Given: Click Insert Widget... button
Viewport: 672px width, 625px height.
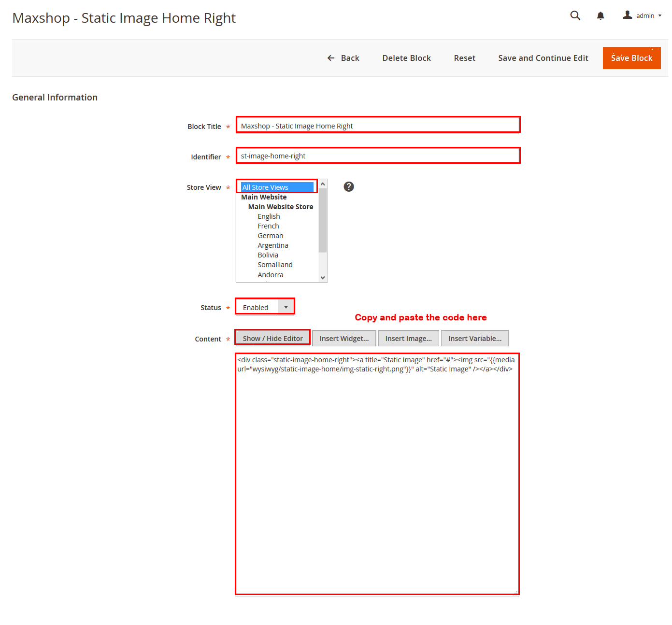Looking at the screenshot, I should pos(344,338).
